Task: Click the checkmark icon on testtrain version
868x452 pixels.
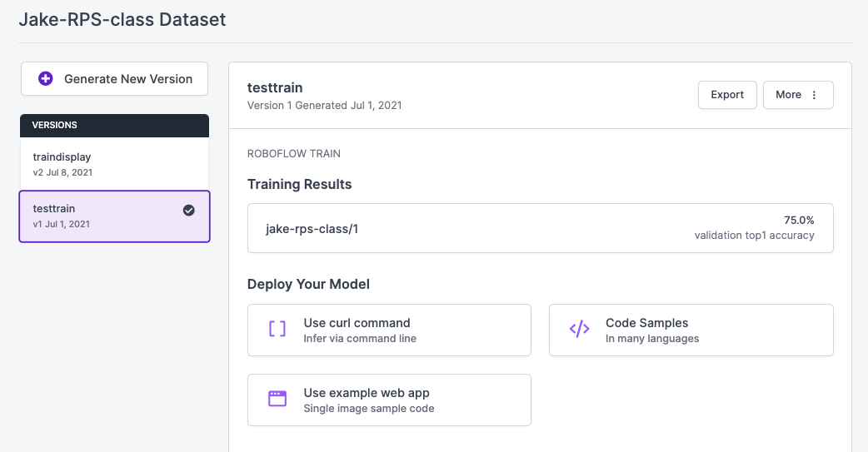Action: (x=189, y=211)
